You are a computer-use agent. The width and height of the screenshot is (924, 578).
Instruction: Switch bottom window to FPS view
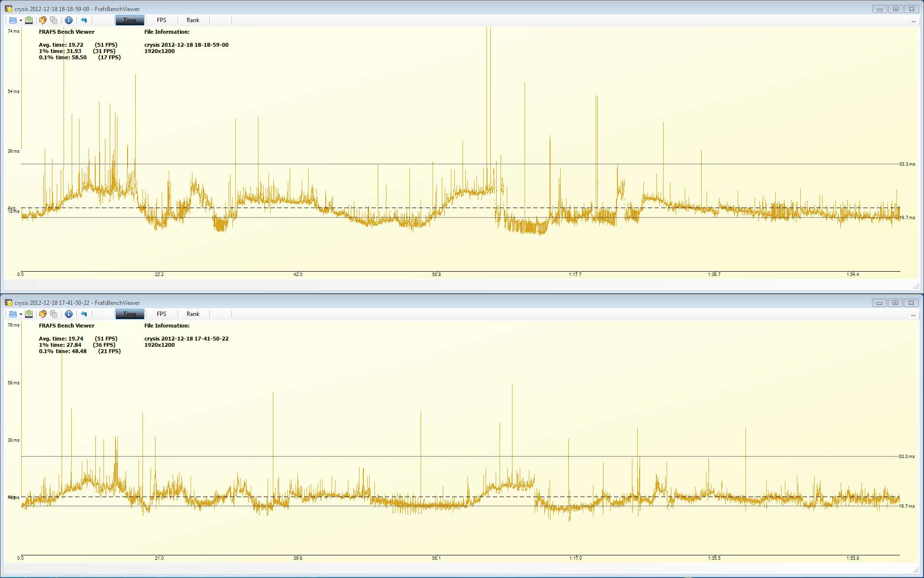click(161, 314)
